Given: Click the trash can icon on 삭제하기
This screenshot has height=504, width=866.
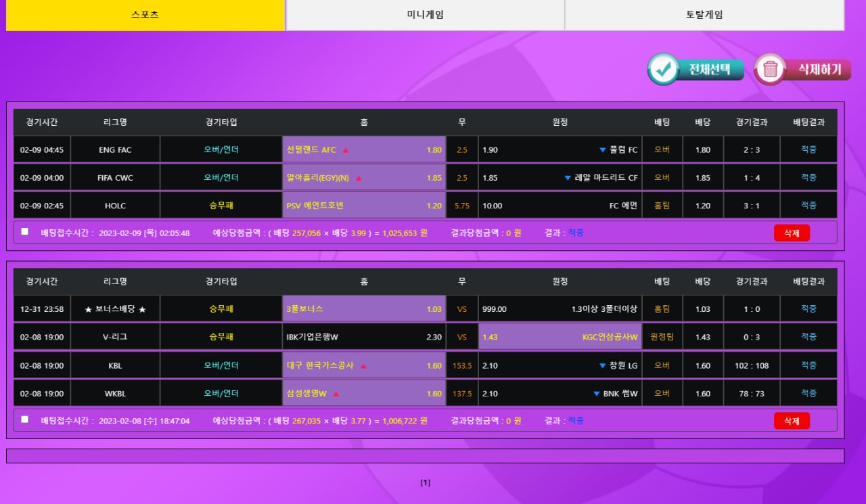Looking at the screenshot, I should 770,69.
